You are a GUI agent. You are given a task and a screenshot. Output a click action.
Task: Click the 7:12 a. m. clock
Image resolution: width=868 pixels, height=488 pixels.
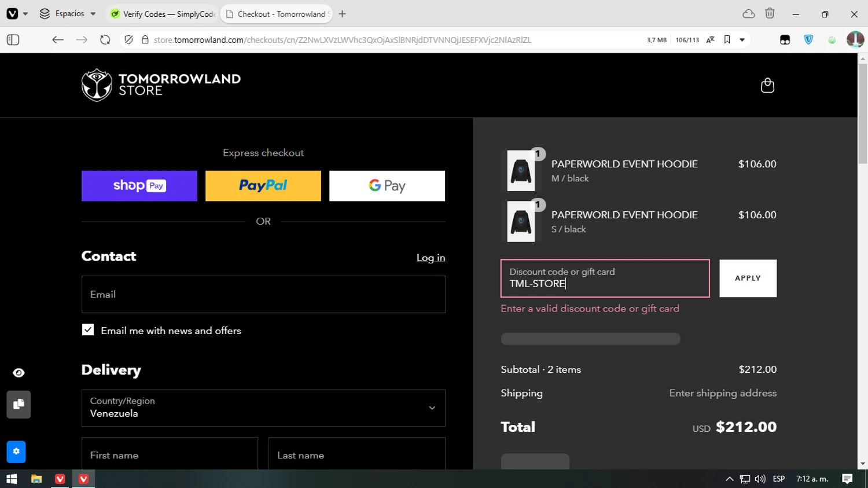coord(812,479)
